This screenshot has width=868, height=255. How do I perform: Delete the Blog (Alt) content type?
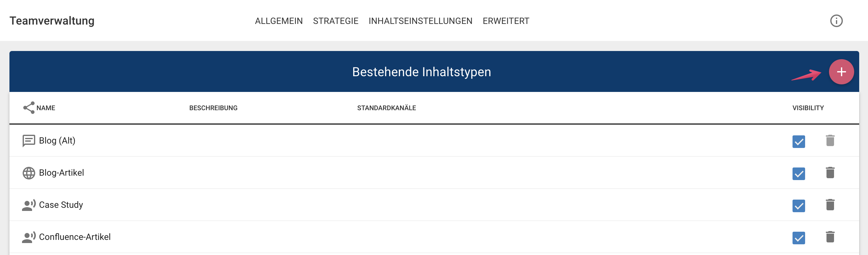pos(830,141)
